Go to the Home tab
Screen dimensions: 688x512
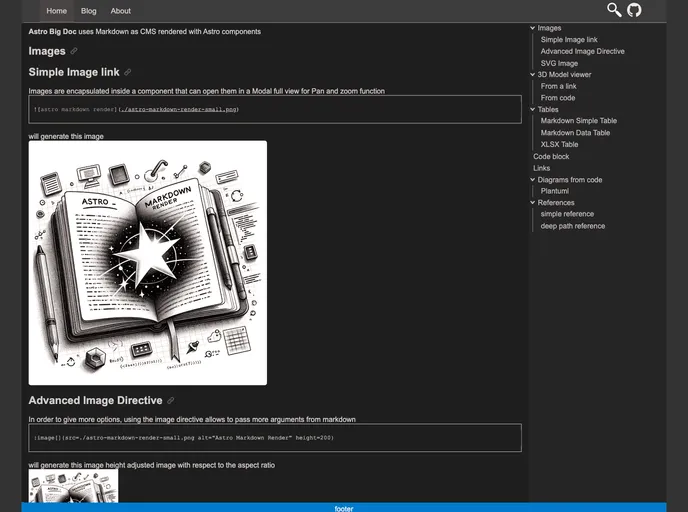(57, 11)
